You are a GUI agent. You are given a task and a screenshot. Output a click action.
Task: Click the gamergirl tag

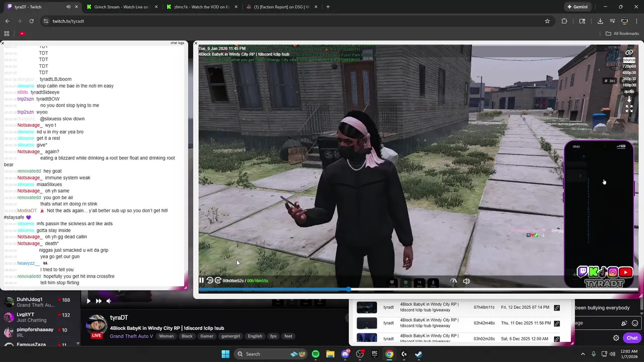230,336
